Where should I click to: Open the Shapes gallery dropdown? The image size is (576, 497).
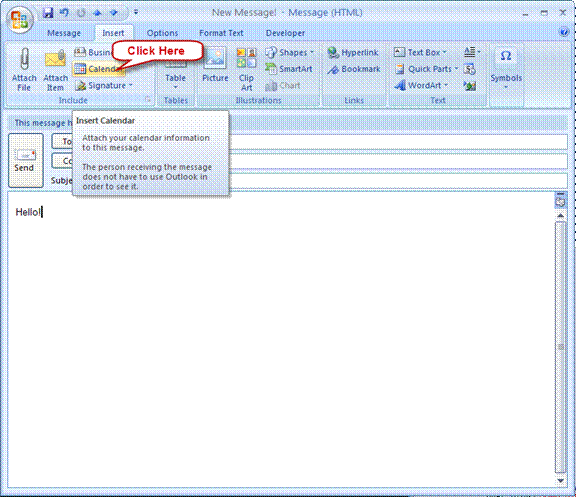pos(290,53)
